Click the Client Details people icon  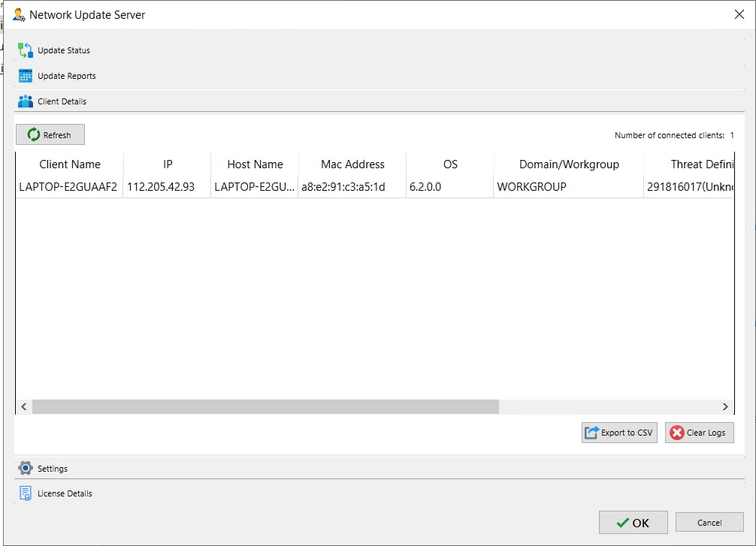[26, 101]
